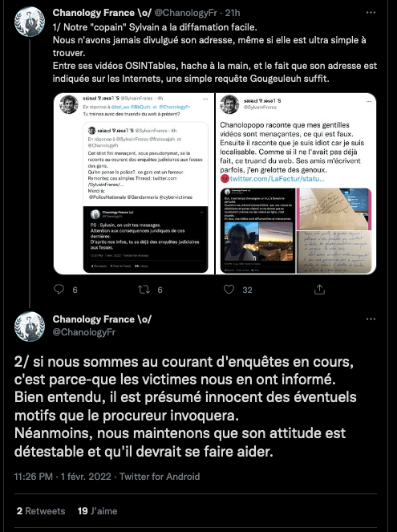Like the first tweet via heart icon
This screenshot has width=397, height=532.
229,290
